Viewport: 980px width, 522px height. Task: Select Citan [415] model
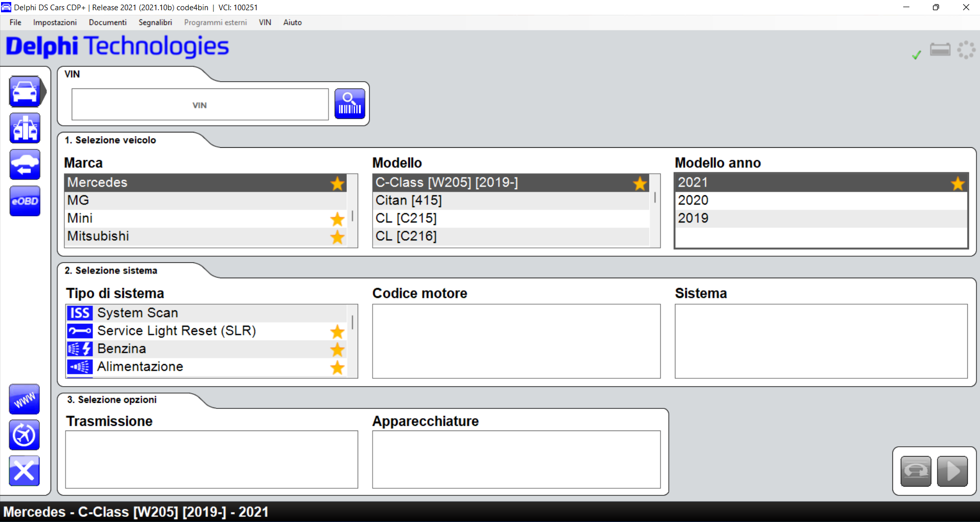[x=511, y=200]
